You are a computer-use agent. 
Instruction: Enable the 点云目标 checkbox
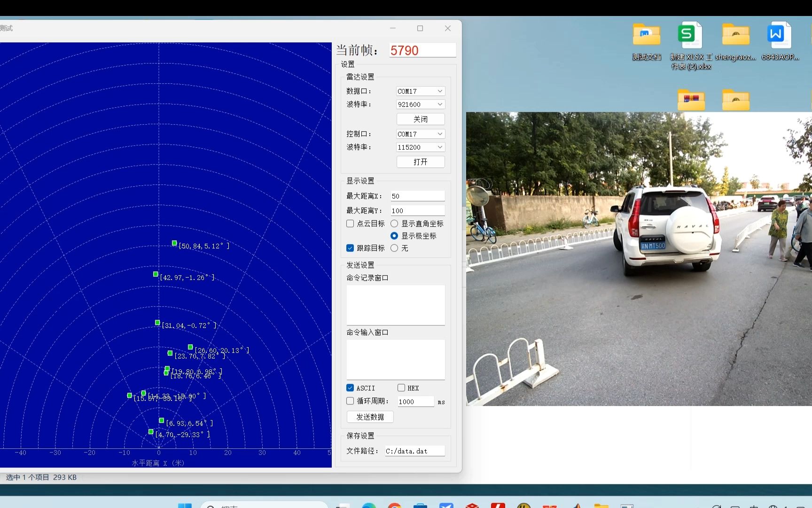[x=350, y=223]
